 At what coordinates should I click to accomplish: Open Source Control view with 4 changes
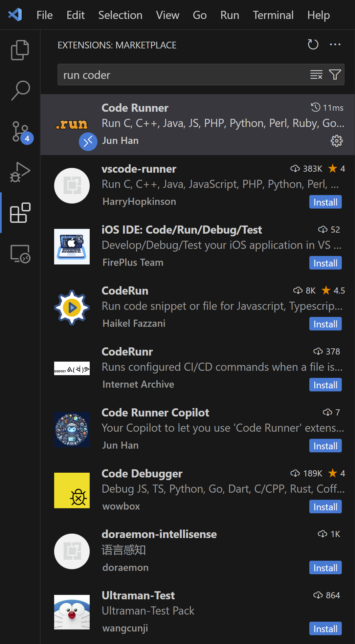20,132
